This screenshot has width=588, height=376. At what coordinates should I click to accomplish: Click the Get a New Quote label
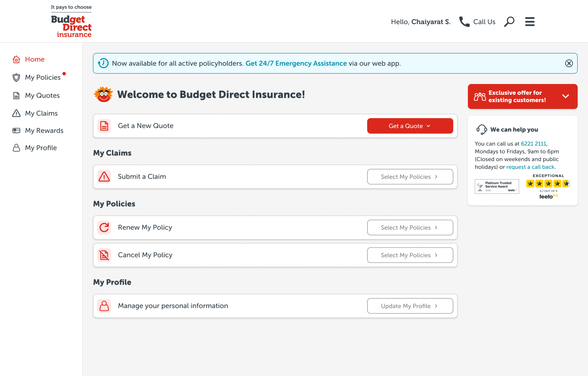coord(145,126)
